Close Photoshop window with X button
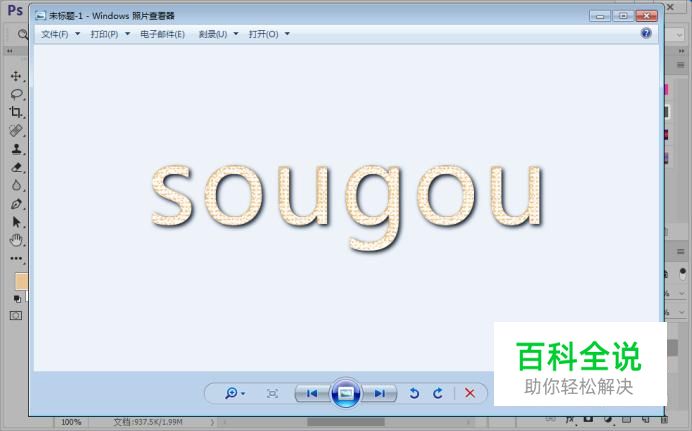The width and height of the screenshot is (692, 431). 670,7
